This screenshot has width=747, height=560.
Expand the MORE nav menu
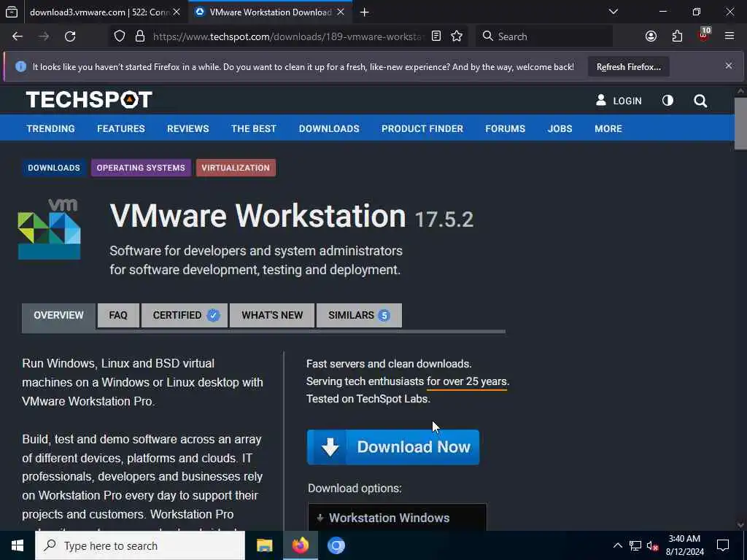coord(608,128)
